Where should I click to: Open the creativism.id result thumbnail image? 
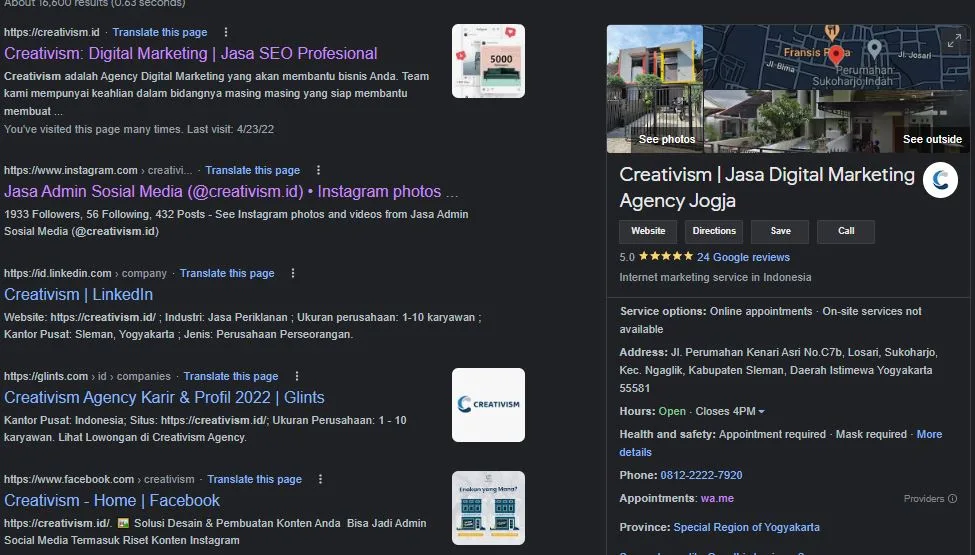point(488,61)
